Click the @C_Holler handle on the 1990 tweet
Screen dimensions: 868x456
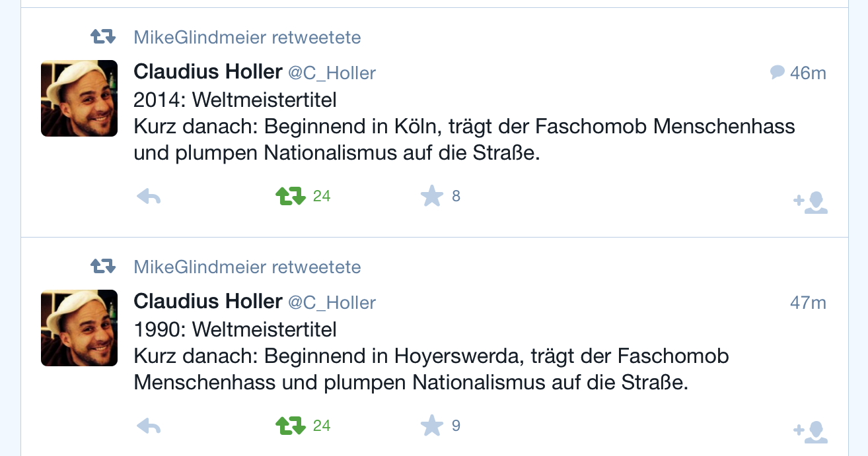click(332, 302)
